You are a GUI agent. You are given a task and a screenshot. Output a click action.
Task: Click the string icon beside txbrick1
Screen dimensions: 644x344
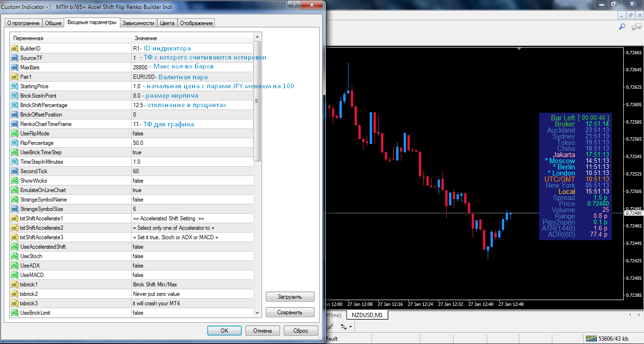pyautogui.click(x=14, y=285)
